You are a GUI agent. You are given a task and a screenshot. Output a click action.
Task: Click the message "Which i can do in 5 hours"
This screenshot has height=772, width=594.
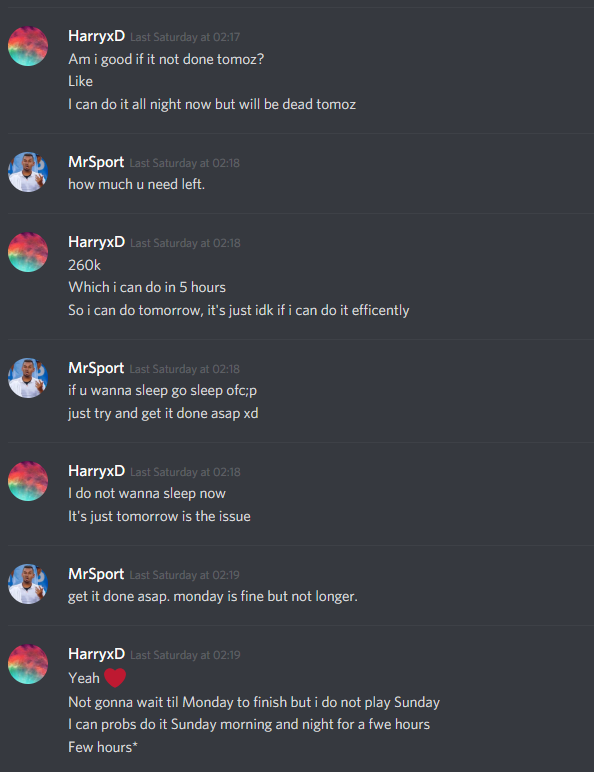point(147,287)
